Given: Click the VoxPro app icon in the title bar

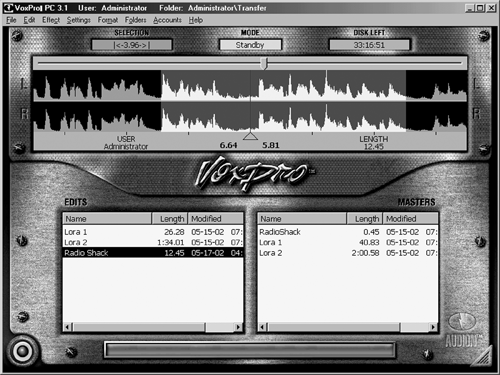Looking at the screenshot, I should point(9,8).
